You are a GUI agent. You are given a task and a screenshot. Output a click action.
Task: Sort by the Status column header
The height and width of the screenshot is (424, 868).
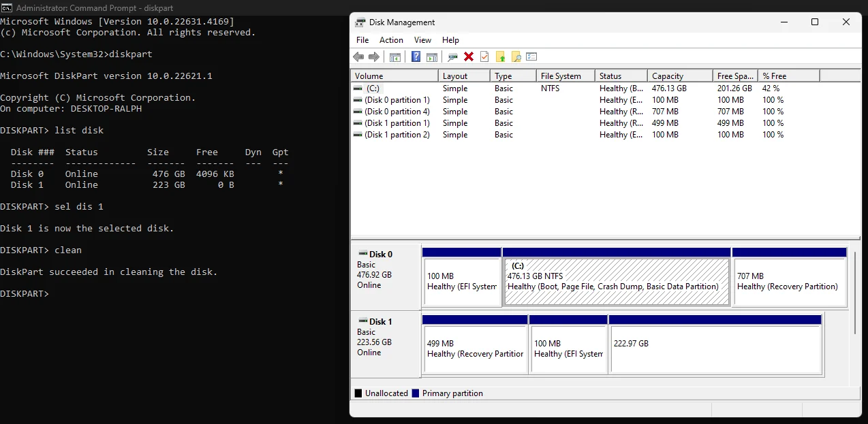[621, 76]
